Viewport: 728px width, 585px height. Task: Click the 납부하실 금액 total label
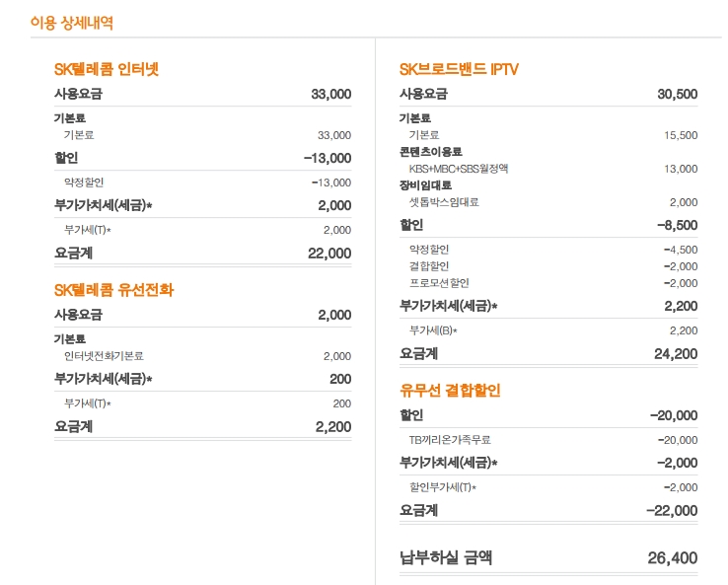[x=446, y=557]
